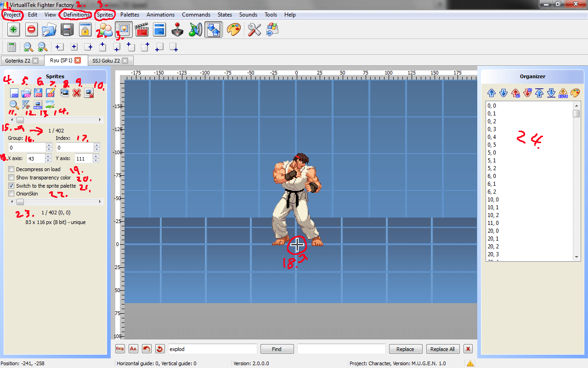Screen dimensions: 588x368
Task: Click the Replace button
Action: pyautogui.click(x=405, y=349)
